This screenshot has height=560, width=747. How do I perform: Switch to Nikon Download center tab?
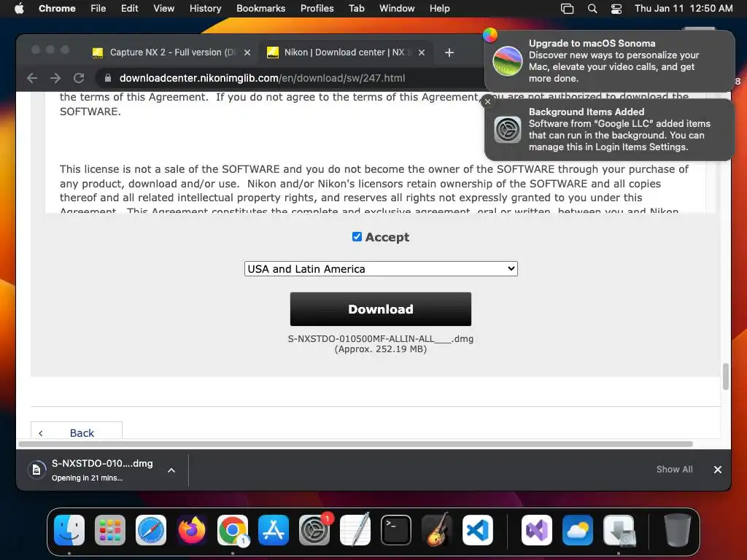click(344, 52)
